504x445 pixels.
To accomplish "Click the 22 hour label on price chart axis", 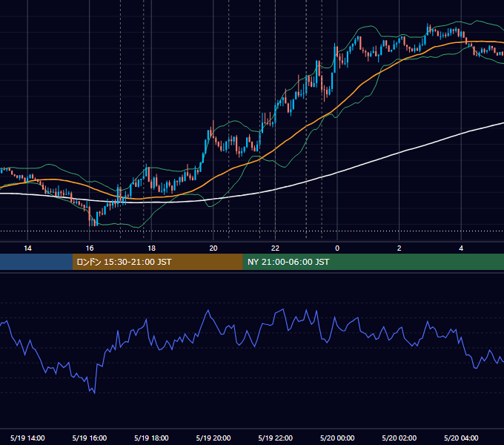I will (x=275, y=248).
